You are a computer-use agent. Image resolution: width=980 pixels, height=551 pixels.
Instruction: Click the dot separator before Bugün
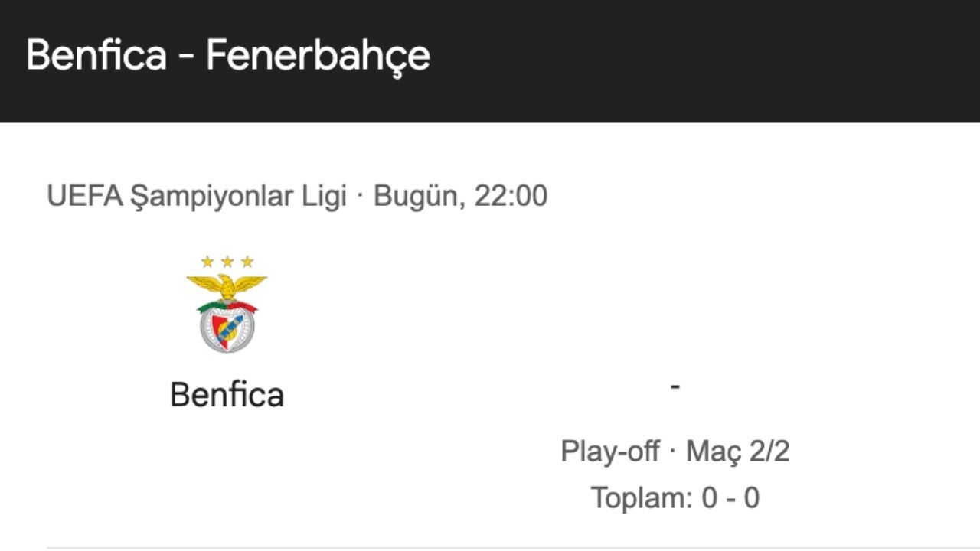click(x=360, y=197)
